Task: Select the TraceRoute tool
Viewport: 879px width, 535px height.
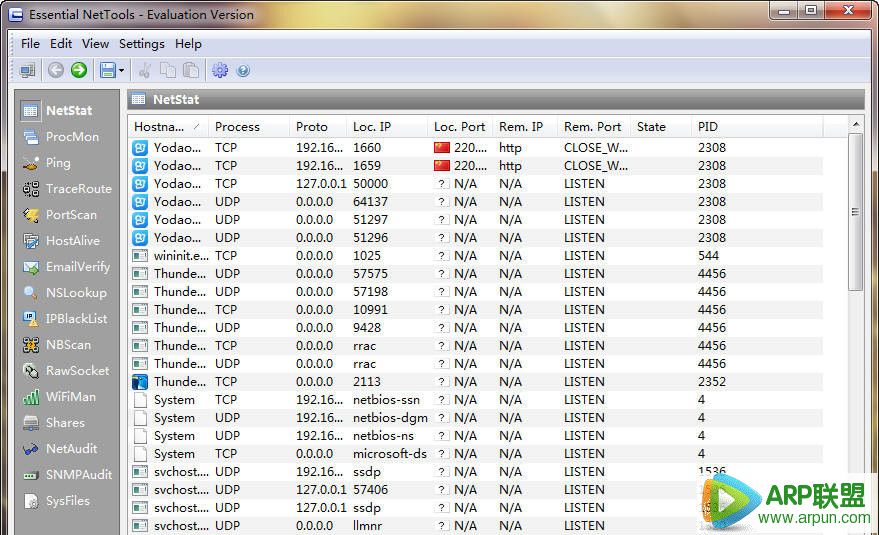Action: (x=77, y=189)
